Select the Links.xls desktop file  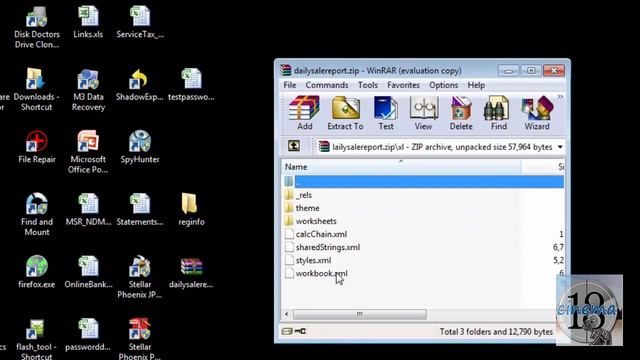[88, 22]
